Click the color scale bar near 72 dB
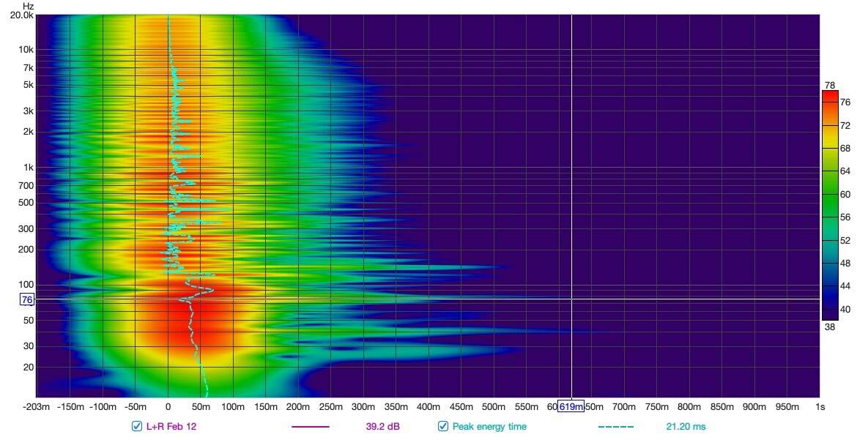 [830, 126]
